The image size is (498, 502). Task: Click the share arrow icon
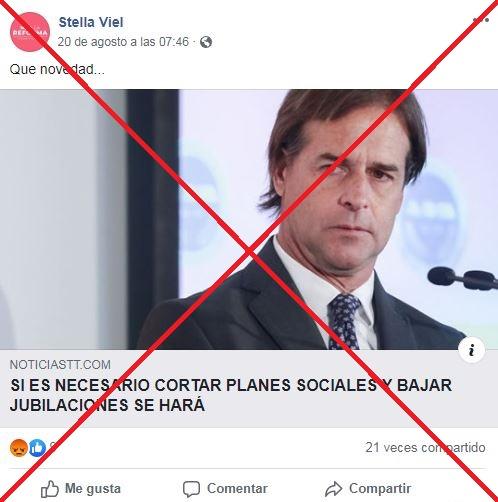click(334, 489)
